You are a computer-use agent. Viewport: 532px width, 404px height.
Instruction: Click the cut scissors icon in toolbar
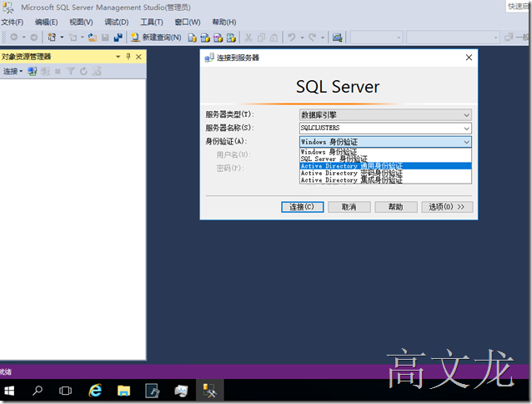coord(248,38)
